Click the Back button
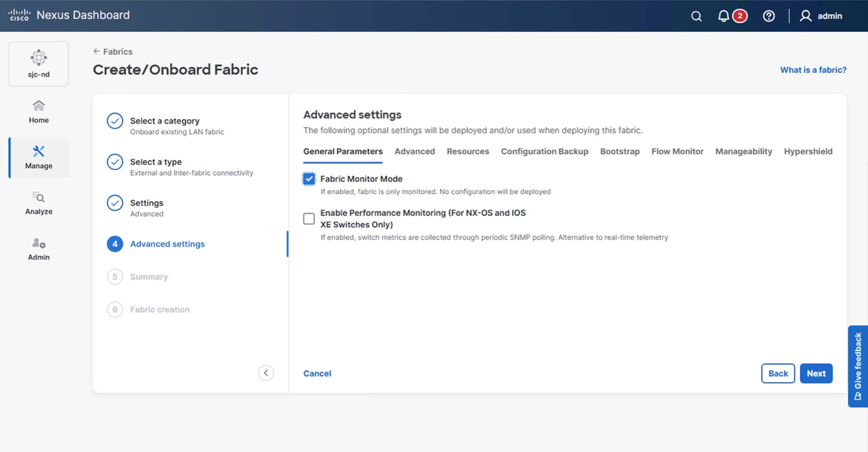Image resolution: width=868 pixels, height=452 pixels. tap(778, 374)
